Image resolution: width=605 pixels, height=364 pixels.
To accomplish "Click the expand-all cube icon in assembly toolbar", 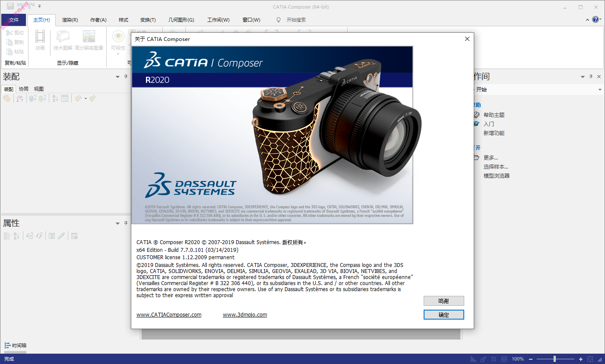I will tap(32, 98).
